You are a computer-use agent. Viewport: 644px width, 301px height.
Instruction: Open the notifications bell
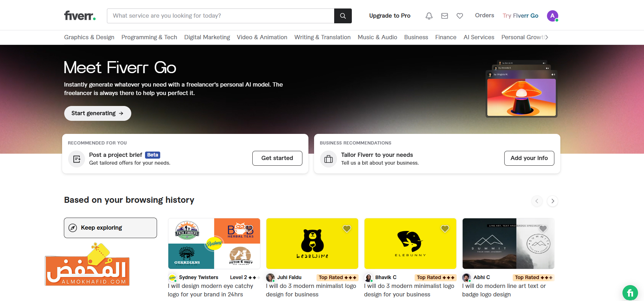coord(429,16)
